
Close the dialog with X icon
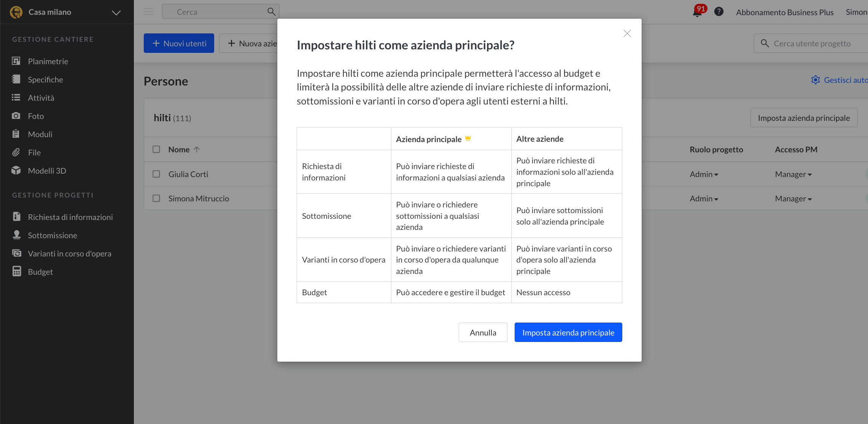(627, 33)
